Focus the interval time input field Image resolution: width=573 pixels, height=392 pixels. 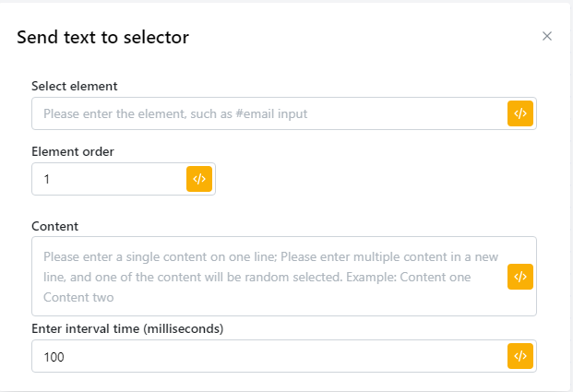(x=268, y=357)
